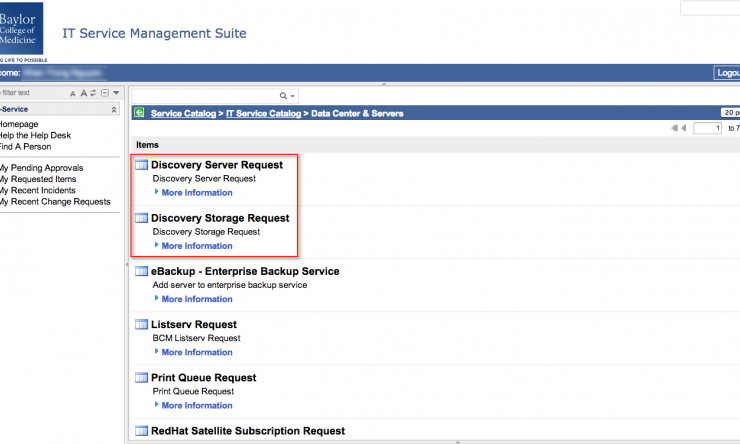
Task: Open Help the Help Desk navigator item
Action: pos(35,135)
